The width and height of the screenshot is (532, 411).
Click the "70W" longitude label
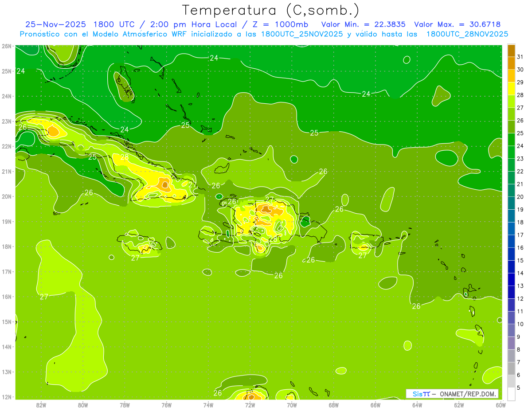point(292,404)
